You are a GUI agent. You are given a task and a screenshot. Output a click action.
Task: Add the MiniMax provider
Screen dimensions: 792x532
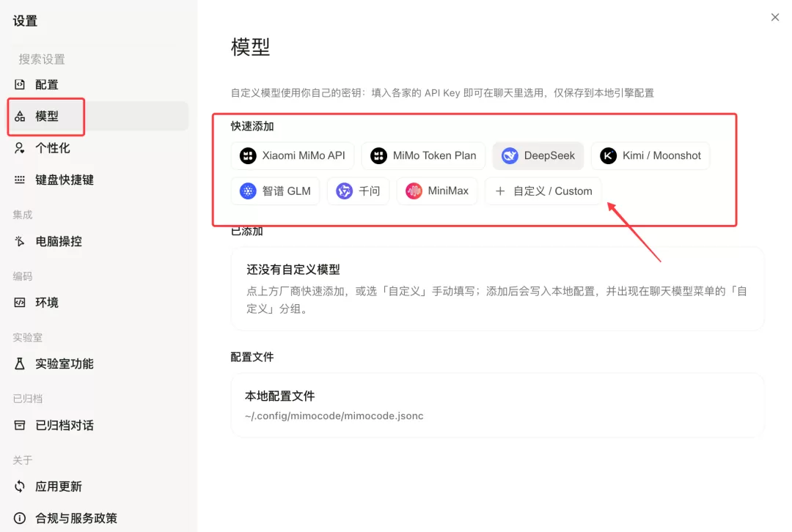point(437,191)
